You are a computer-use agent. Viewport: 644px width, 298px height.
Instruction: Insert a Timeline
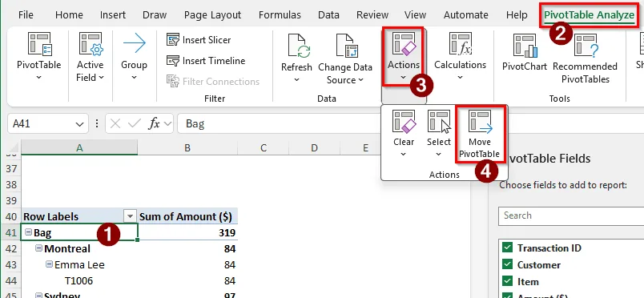pyautogui.click(x=206, y=61)
